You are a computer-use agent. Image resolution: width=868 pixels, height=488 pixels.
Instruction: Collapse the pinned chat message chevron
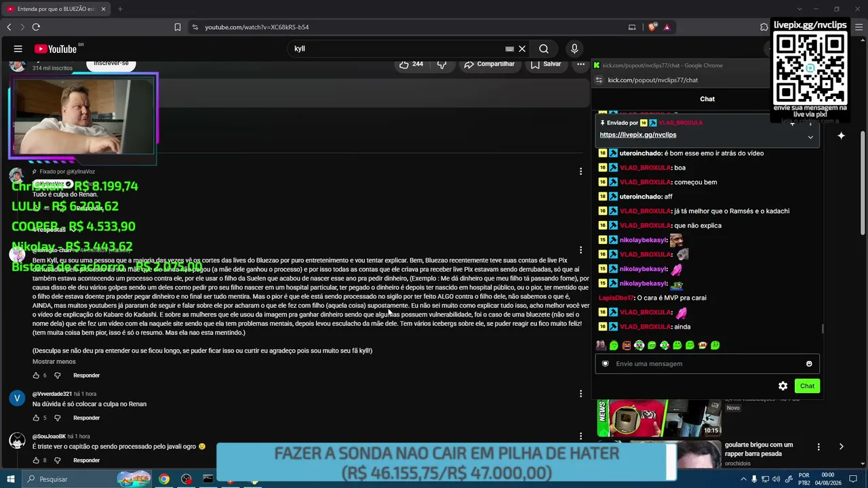coord(810,137)
